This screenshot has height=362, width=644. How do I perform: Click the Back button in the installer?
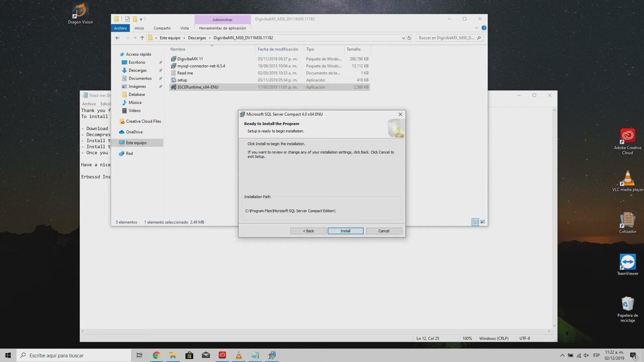(x=308, y=231)
